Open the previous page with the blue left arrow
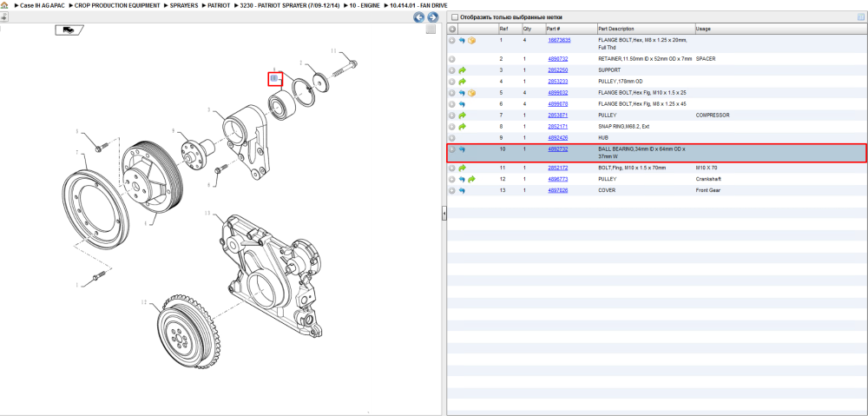This screenshot has height=416, width=868. click(420, 17)
